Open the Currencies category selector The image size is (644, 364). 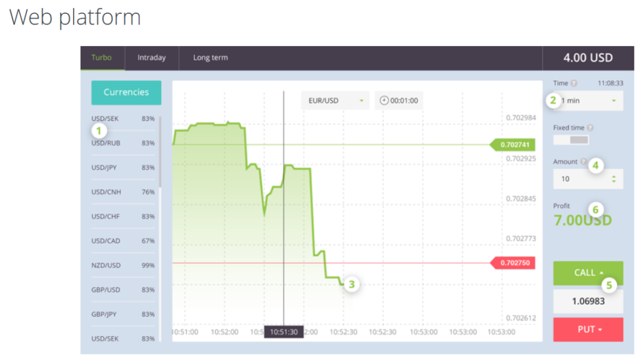pos(126,92)
